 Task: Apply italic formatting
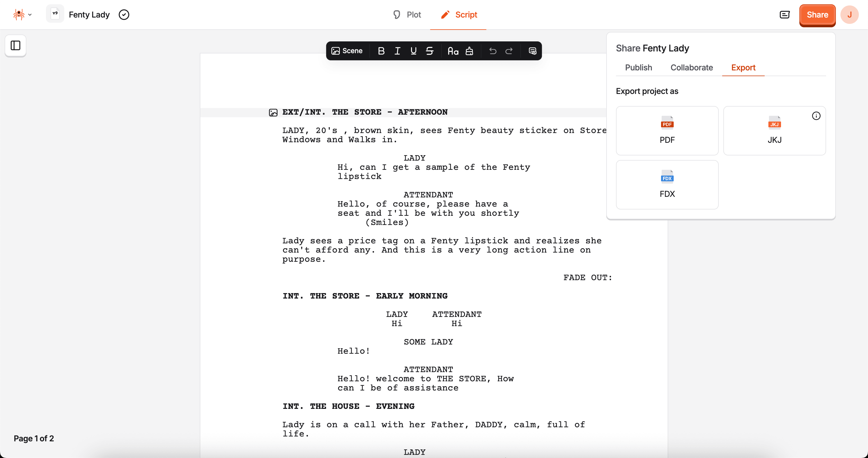pyautogui.click(x=397, y=51)
